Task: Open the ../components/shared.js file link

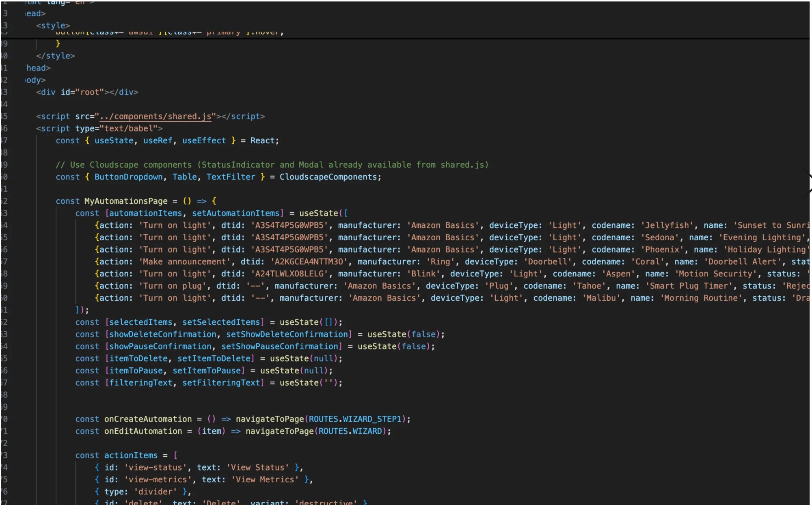Action: [x=156, y=116]
